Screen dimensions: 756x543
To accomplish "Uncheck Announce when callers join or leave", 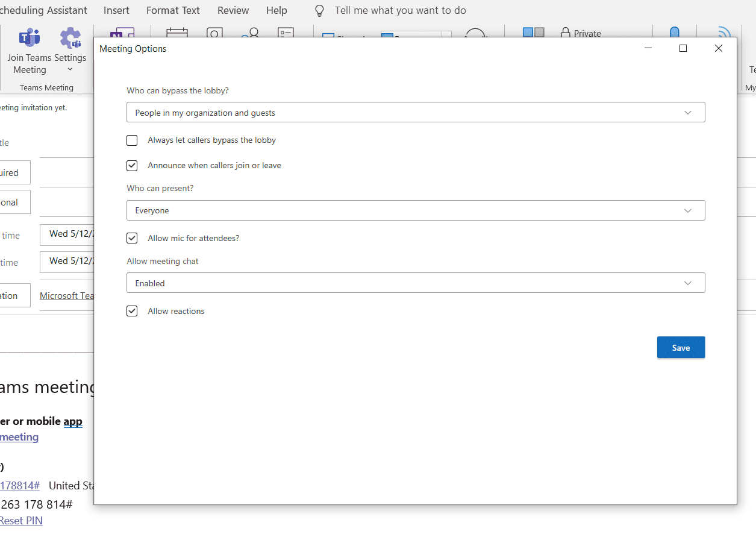I will tap(132, 166).
